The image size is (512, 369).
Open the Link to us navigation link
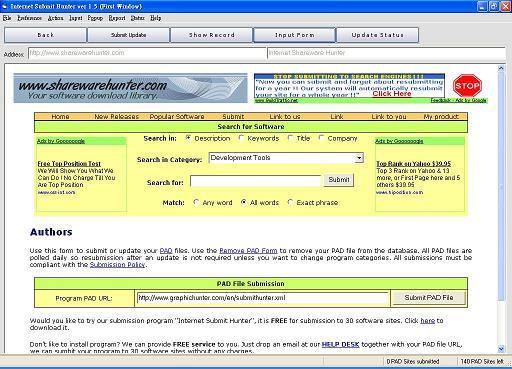pyautogui.click(x=285, y=117)
